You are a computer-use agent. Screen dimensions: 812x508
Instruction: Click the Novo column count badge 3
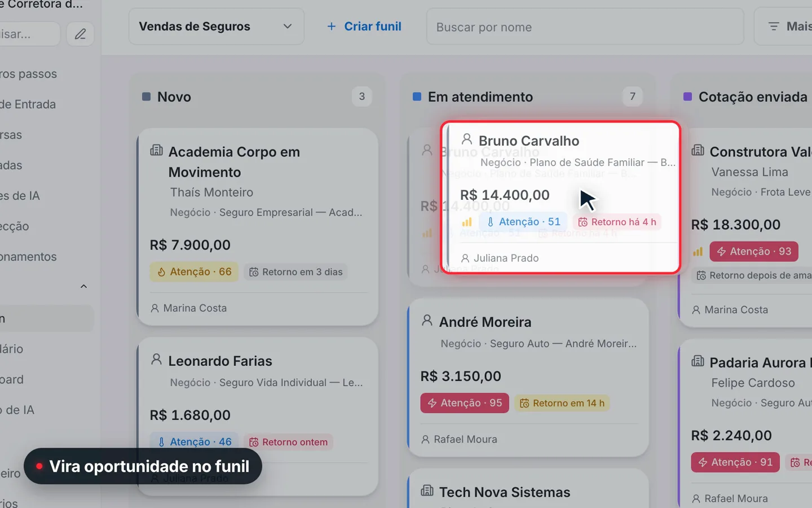362,97
